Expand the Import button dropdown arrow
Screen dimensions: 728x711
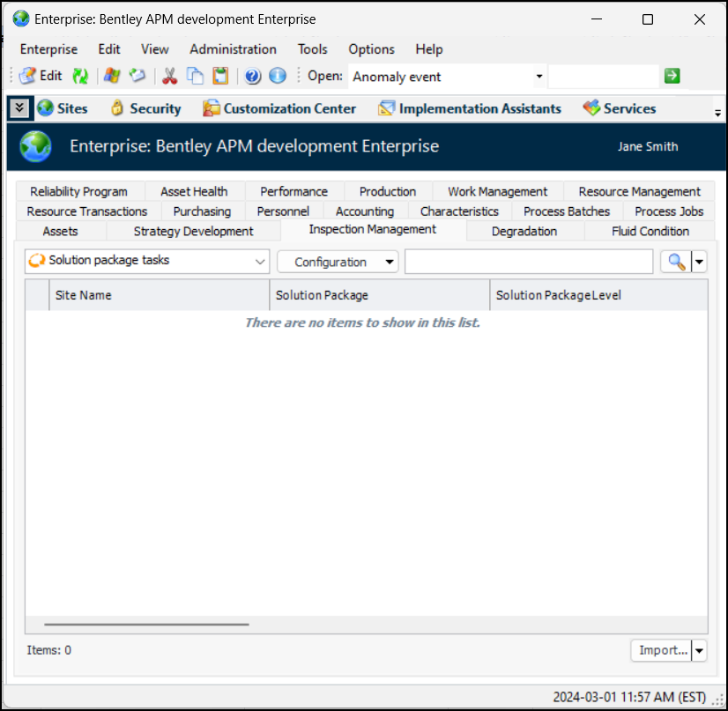(699, 651)
